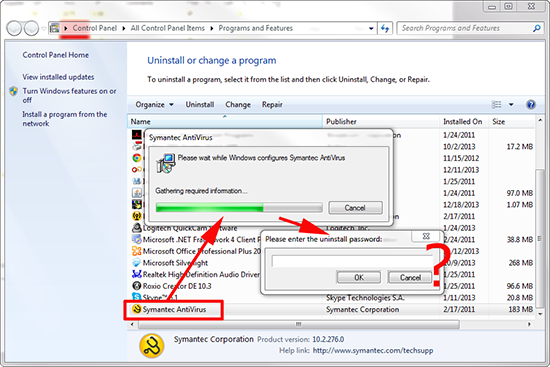Click the Back navigation arrow button
Screen dimensions: 550x367
(14, 28)
